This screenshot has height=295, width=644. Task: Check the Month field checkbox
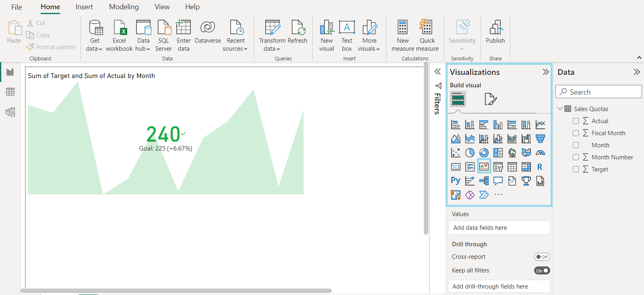pos(576,145)
